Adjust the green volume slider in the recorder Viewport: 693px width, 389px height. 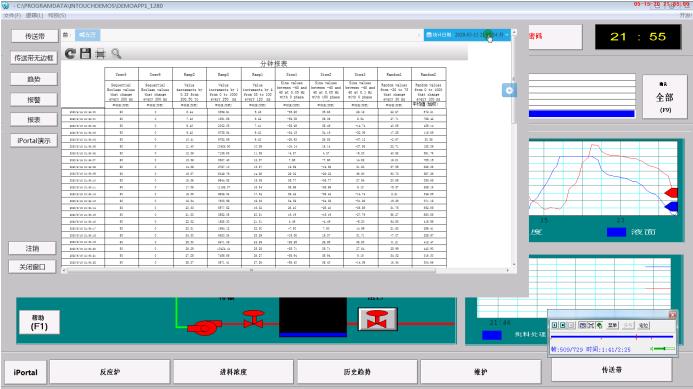(x=663, y=349)
